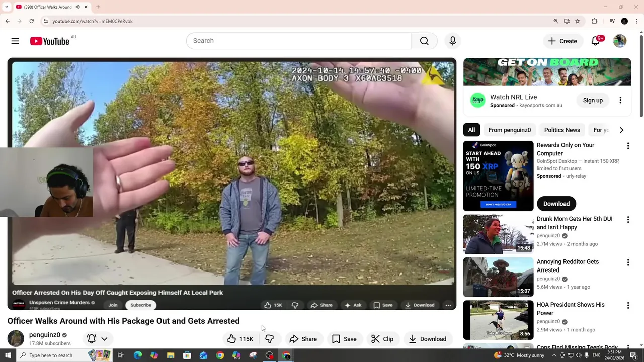
Task: Open the CoinSpot 150 XRP ad thumbnail
Action: [498, 176]
